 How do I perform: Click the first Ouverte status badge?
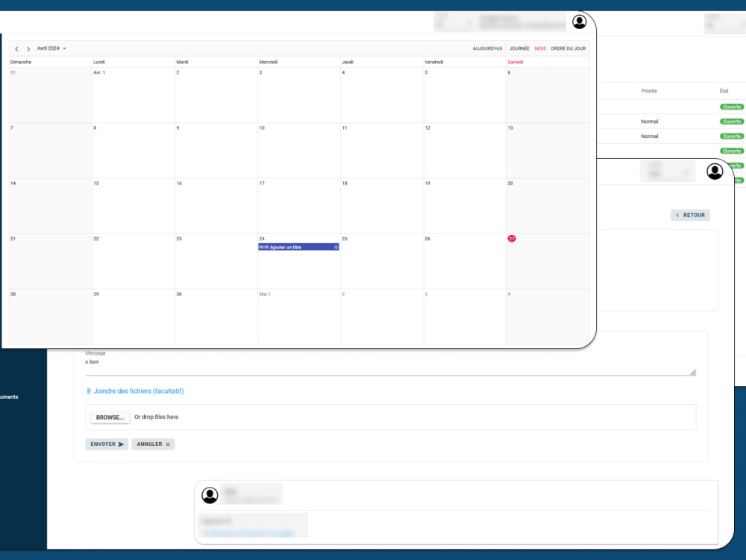click(732, 107)
